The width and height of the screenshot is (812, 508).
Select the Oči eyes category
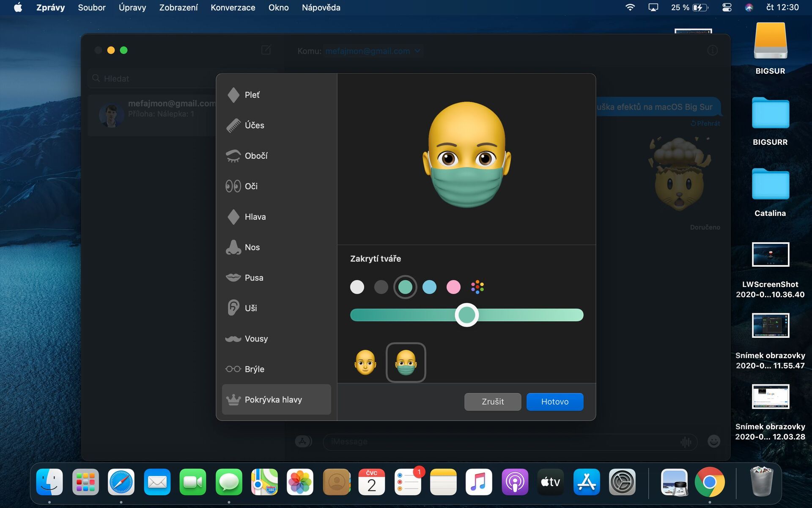click(x=250, y=186)
